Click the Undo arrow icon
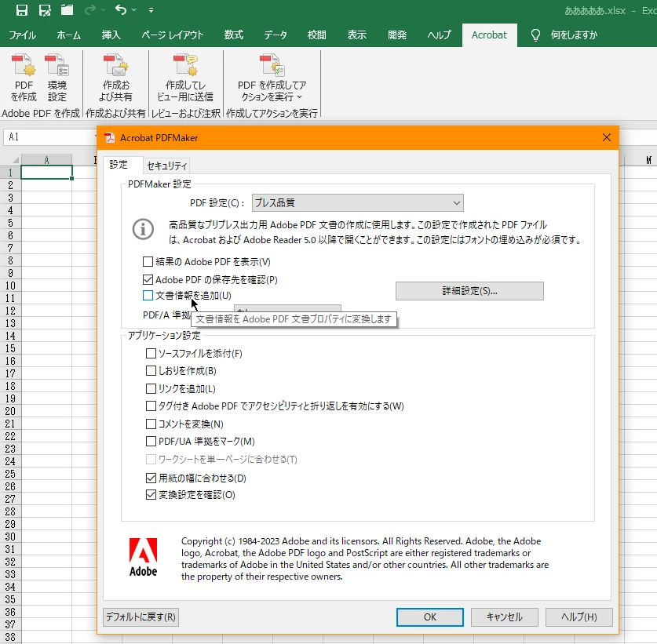This screenshot has width=657, height=644. pyautogui.click(x=121, y=9)
